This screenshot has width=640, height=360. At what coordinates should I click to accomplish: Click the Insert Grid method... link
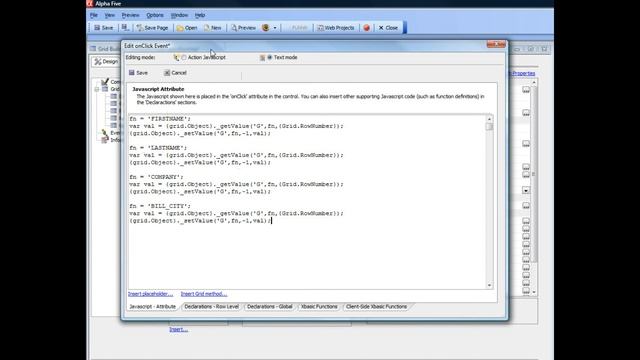pos(204,294)
